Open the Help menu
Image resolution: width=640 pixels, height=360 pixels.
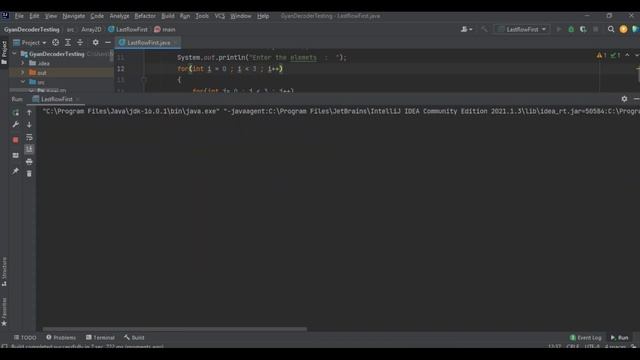click(263, 16)
